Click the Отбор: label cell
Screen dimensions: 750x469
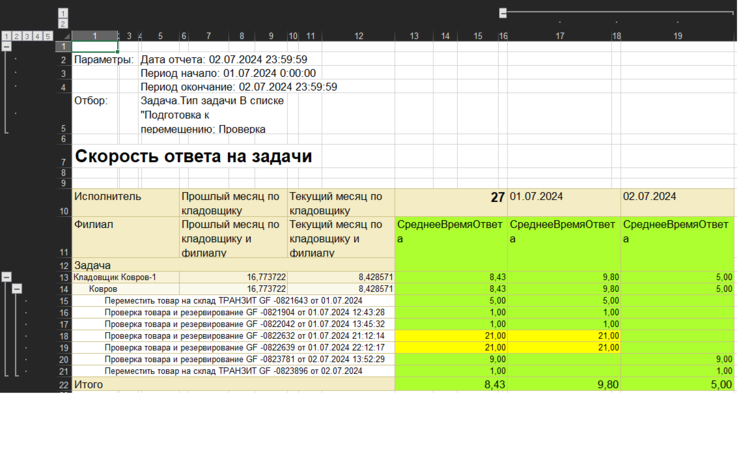coord(91,101)
